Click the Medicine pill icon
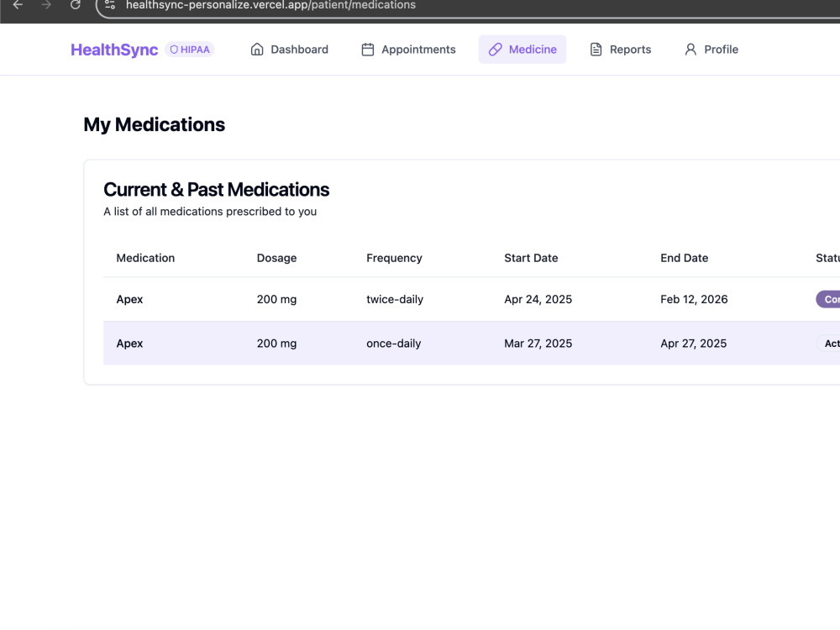840x630 pixels. coord(495,50)
